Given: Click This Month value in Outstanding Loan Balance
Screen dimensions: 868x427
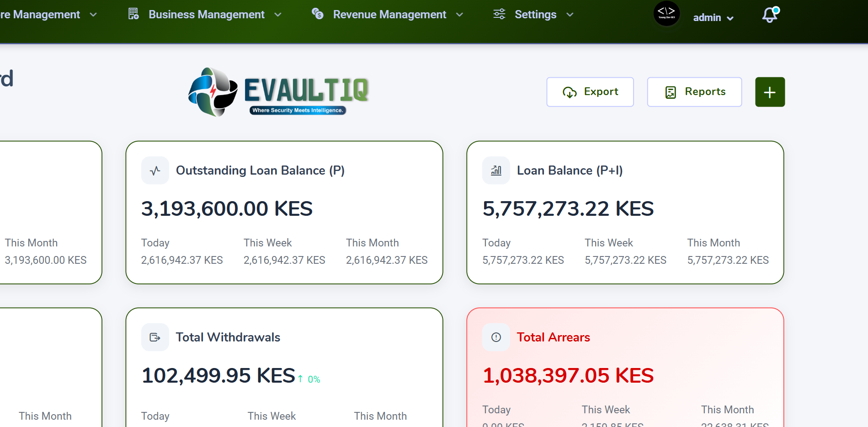Looking at the screenshot, I should (387, 260).
